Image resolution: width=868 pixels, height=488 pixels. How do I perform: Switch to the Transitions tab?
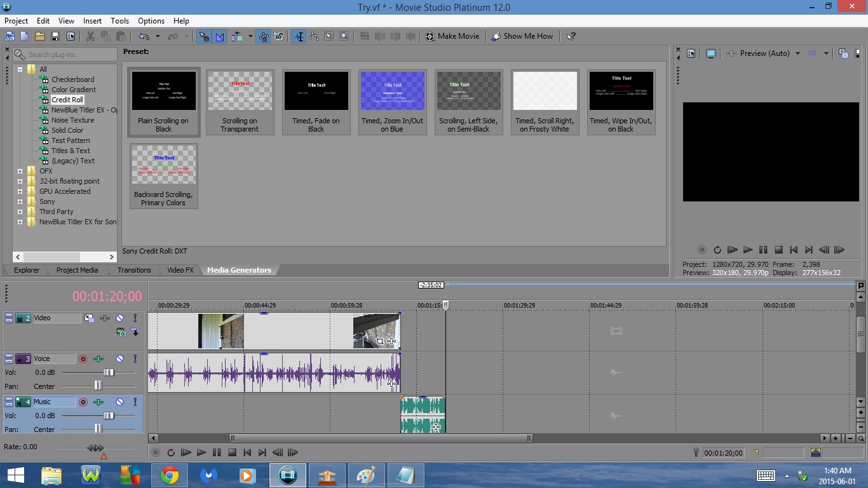point(134,270)
